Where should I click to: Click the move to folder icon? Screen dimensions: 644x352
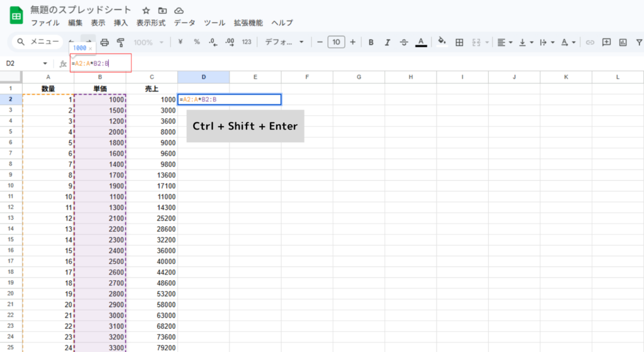pos(162,11)
